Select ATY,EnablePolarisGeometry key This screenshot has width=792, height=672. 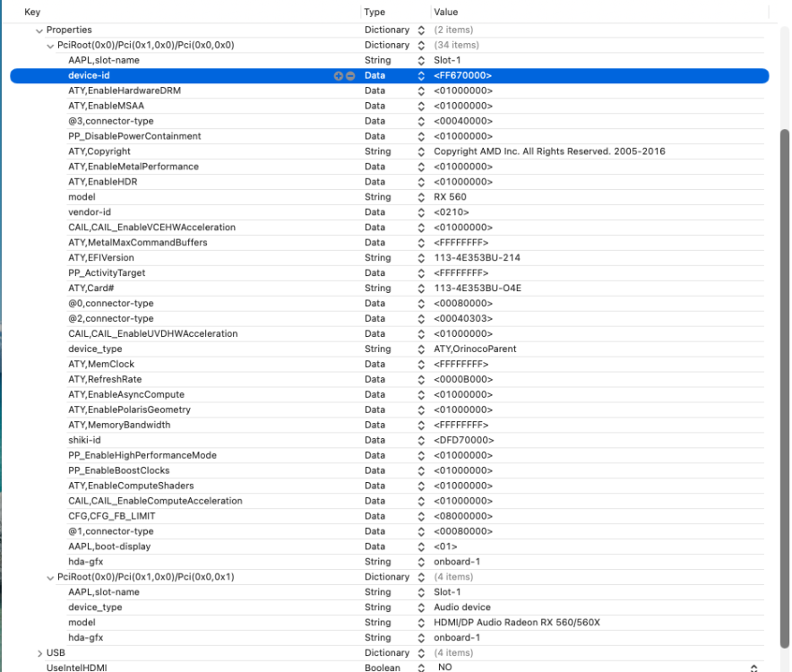click(x=129, y=409)
